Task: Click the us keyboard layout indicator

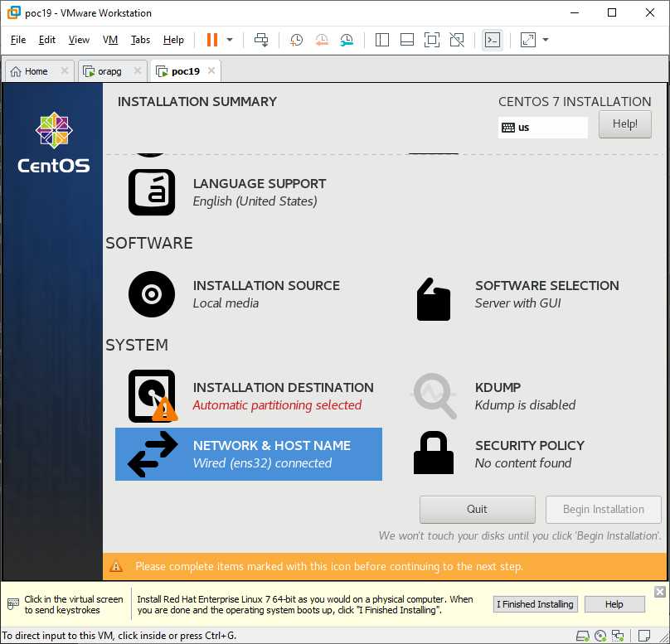Action: pos(542,128)
